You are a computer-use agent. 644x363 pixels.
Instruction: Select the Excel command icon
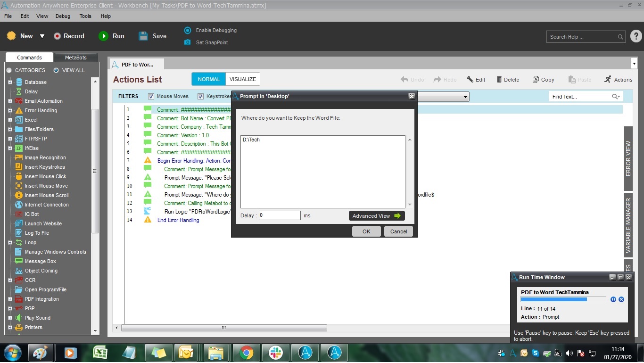click(x=19, y=120)
